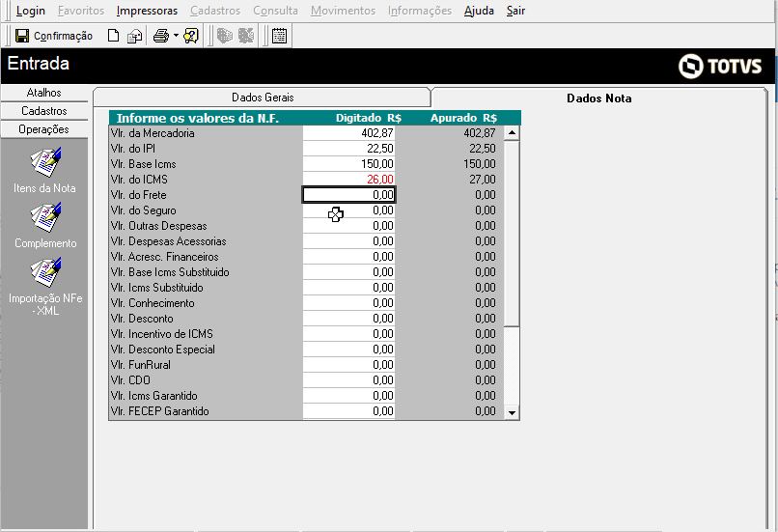Click the red Vlr. do ICMS 26,00 field
The height and width of the screenshot is (532, 778).
pyautogui.click(x=348, y=180)
